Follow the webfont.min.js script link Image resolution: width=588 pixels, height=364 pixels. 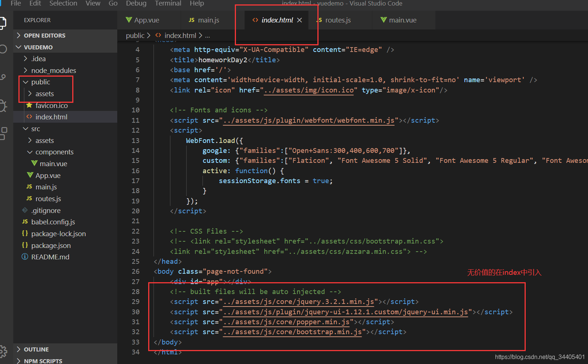click(309, 120)
